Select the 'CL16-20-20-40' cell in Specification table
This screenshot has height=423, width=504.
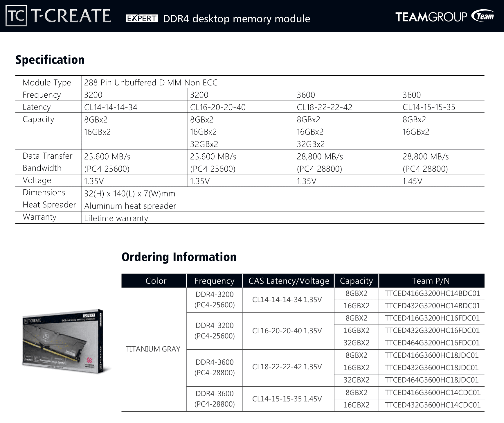coord(218,107)
